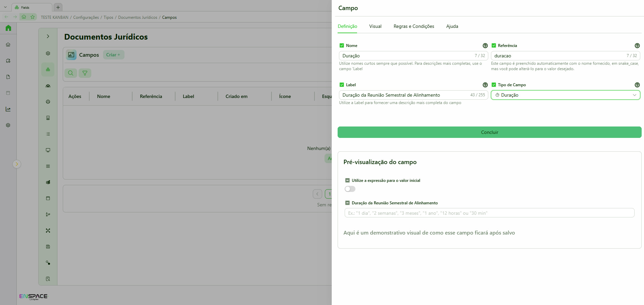The width and height of the screenshot is (644, 305).
Task: Click the favorite star icon in the navigation bar
Action: pos(33,17)
